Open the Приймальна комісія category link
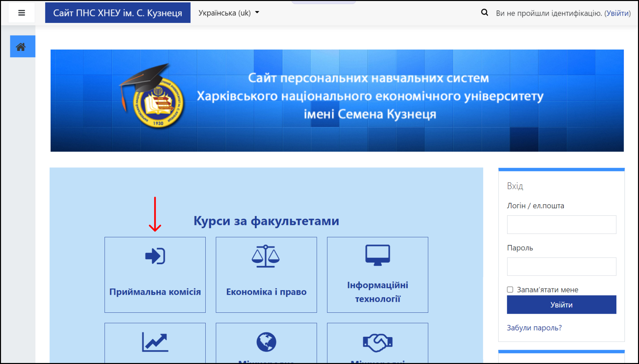This screenshot has width=639, height=364. [155, 292]
